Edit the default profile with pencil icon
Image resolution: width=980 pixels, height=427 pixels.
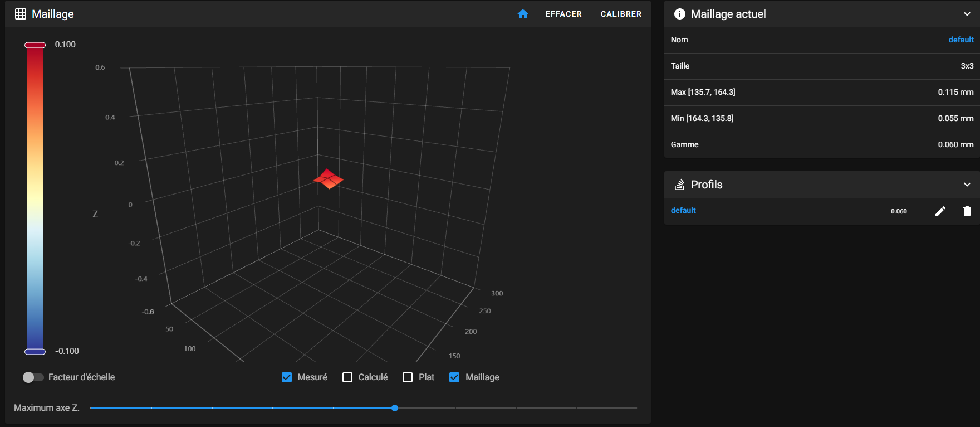940,211
